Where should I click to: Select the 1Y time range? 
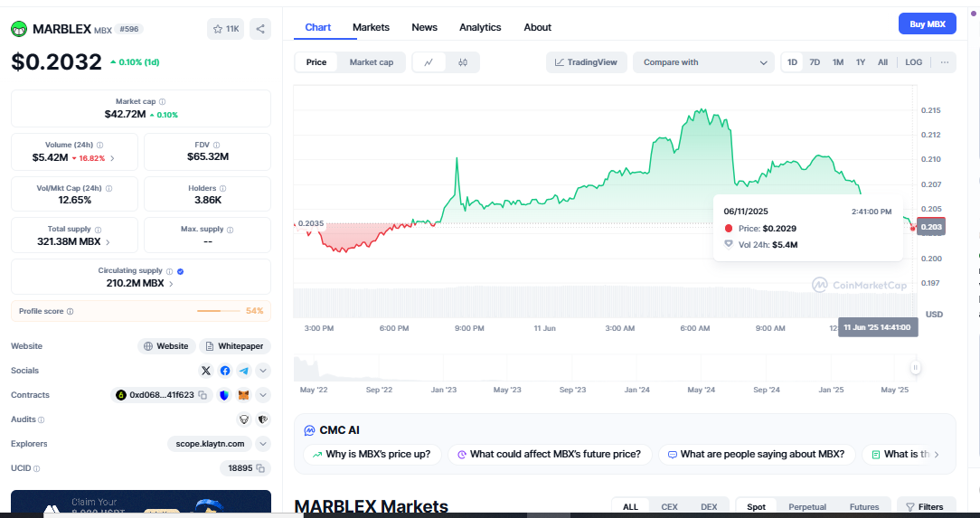[x=861, y=62]
